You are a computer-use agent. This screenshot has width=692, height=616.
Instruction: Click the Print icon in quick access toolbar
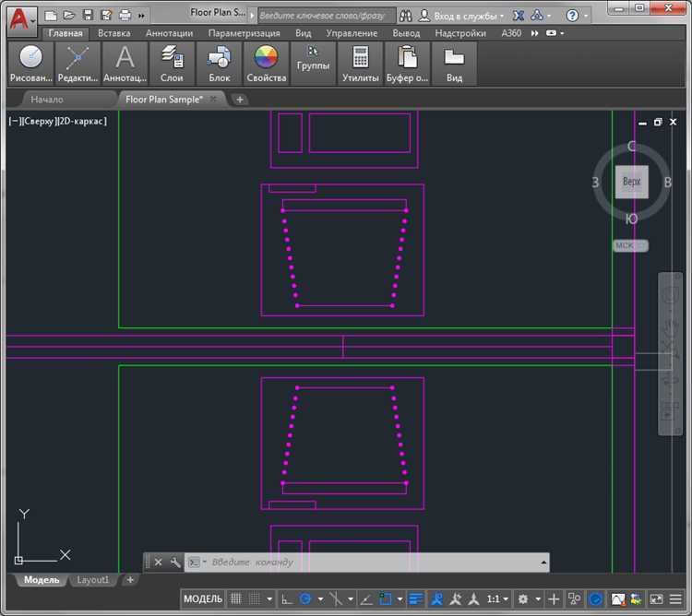point(125,16)
